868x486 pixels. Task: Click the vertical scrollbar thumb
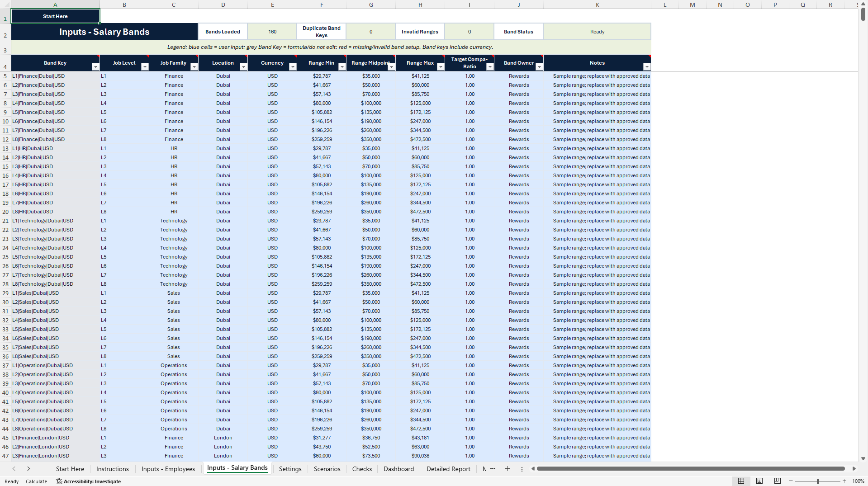pos(863,14)
